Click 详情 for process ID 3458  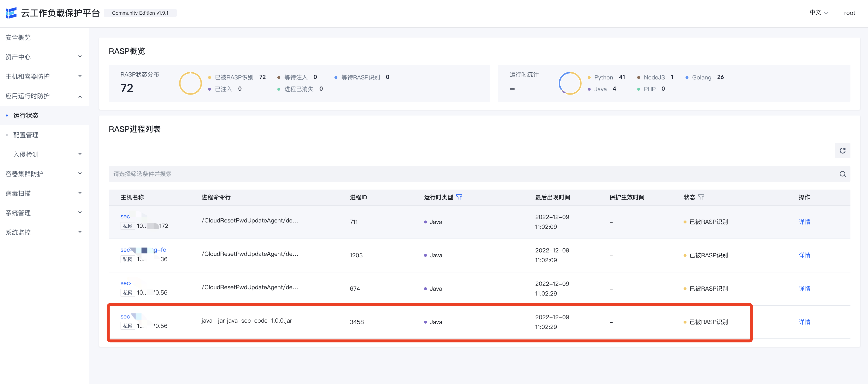pos(805,322)
